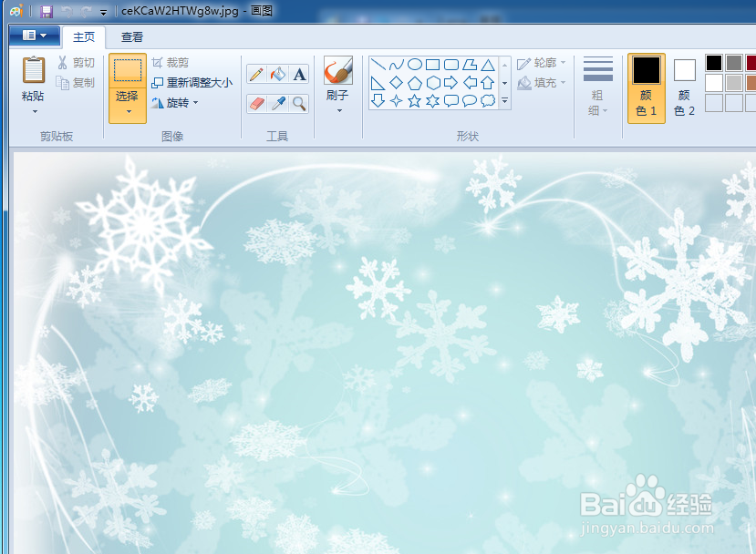This screenshot has width=756, height=554.
Task: Choose the Right arrow shape
Action: (451, 83)
